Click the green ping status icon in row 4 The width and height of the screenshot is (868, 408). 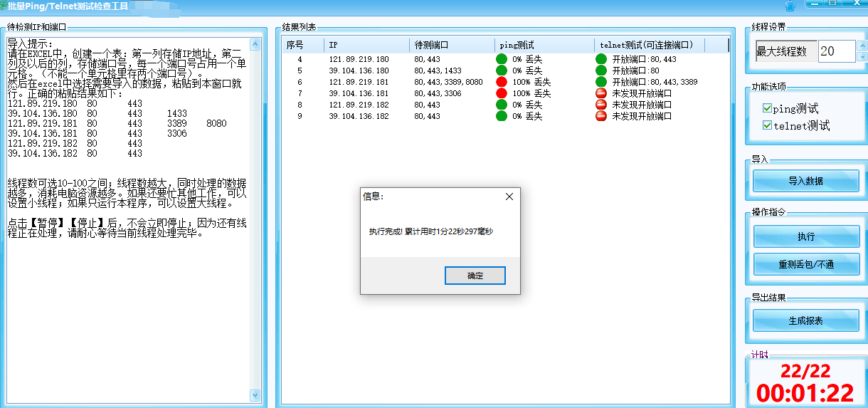502,60
